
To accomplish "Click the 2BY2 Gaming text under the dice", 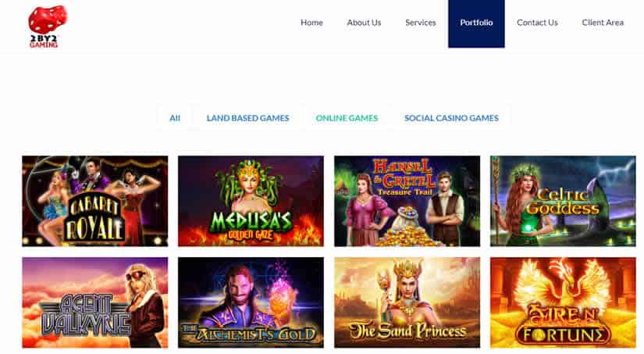I will click(x=44, y=41).
